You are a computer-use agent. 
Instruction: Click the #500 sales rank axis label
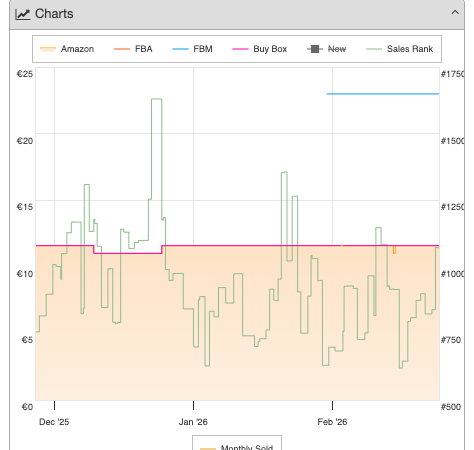click(x=451, y=407)
